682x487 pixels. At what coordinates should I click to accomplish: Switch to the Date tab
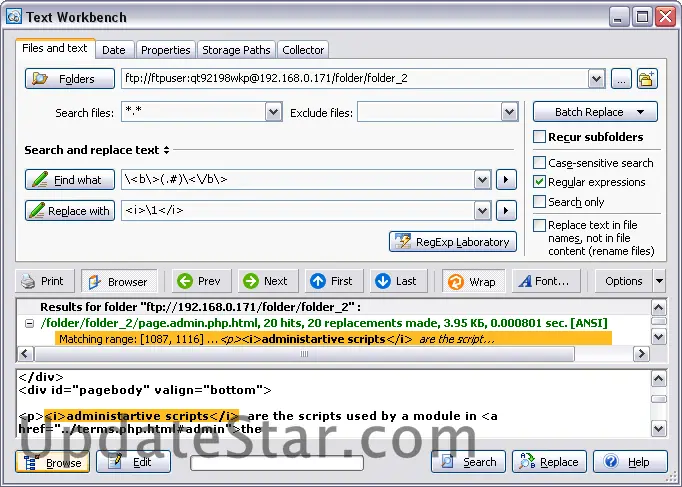pos(114,50)
